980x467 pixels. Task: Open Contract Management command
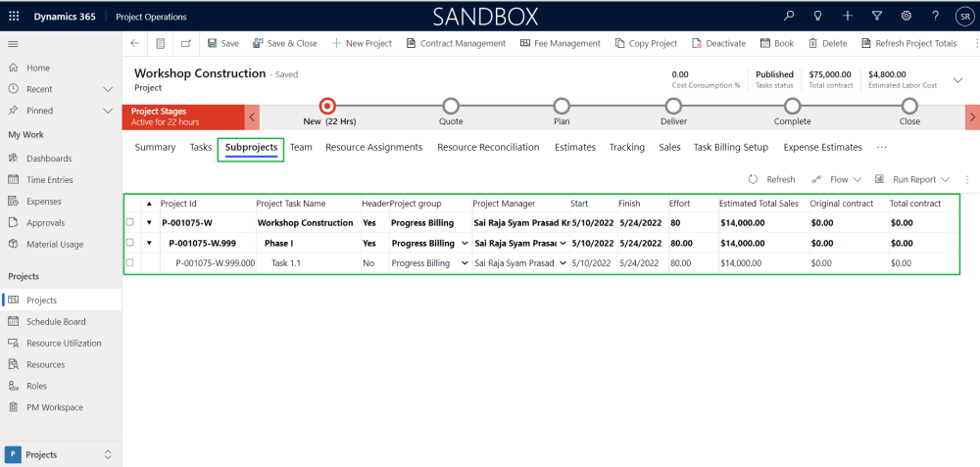point(456,44)
